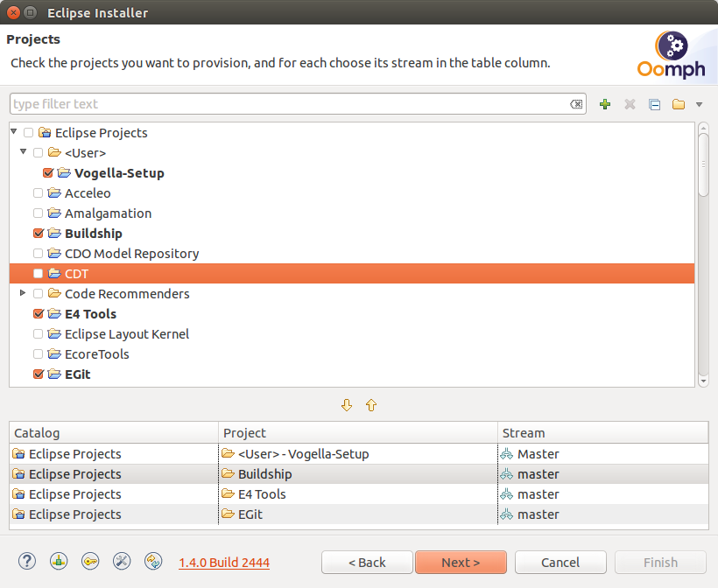The width and height of the screenshot is (718, 588).
Task: Select the <User> - Vogella-Setup project cell
Action: pyautogui.click(x=358, y=454)
